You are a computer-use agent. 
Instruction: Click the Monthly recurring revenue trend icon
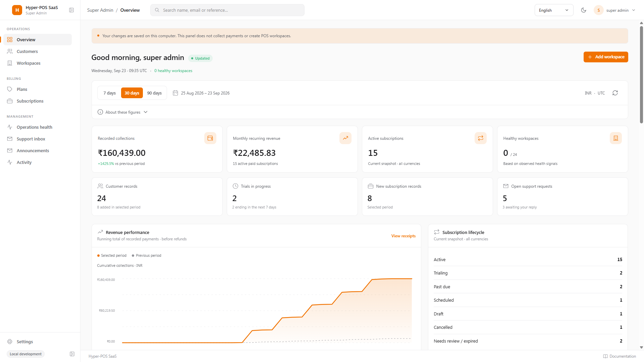345,138
